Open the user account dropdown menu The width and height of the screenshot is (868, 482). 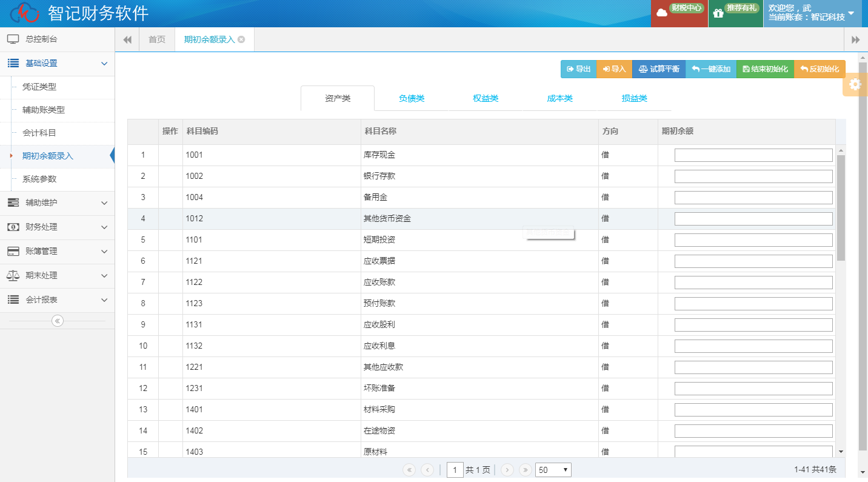tap(850, 13)
